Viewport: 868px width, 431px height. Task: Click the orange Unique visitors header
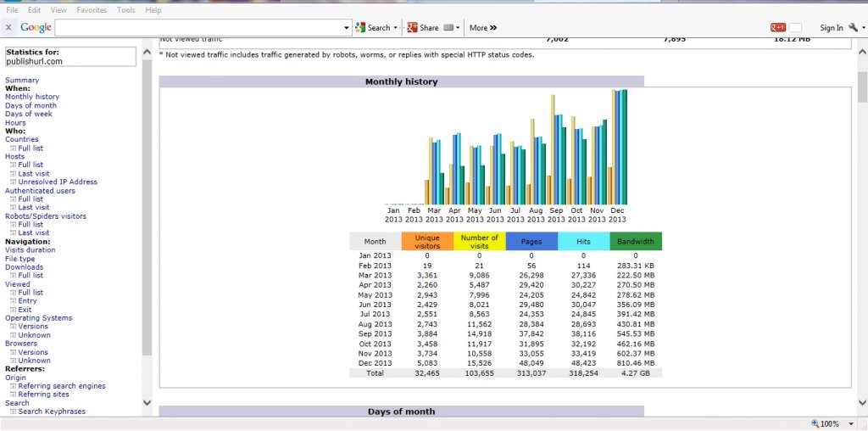(x=427, y=242)
